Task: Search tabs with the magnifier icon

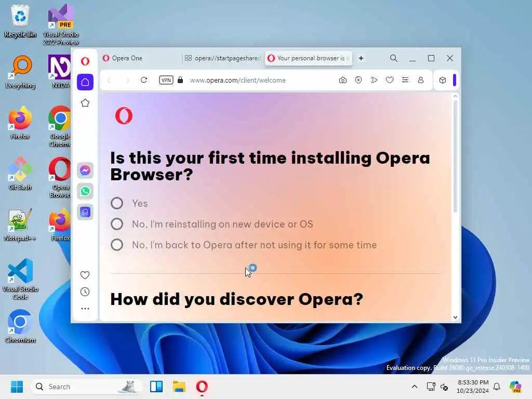Action: pyautogui.click(x=394, y=58)
